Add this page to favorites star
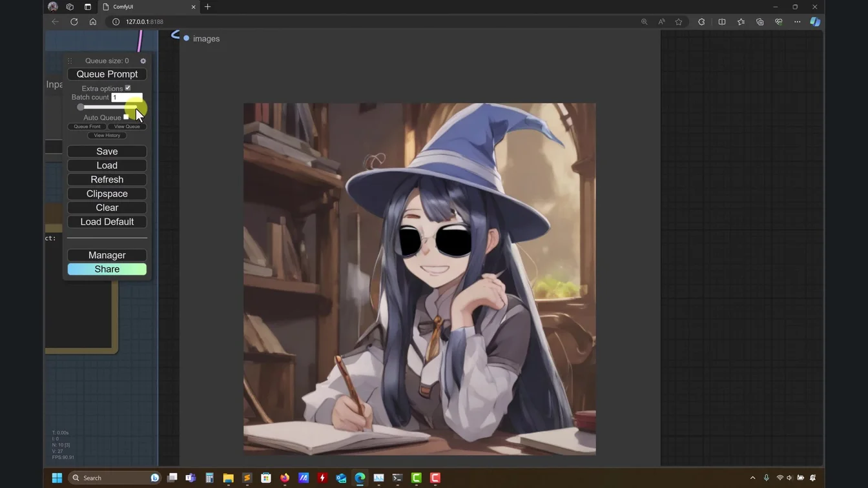The width and height of the screenshot is (868, 488). pos(679,22)
